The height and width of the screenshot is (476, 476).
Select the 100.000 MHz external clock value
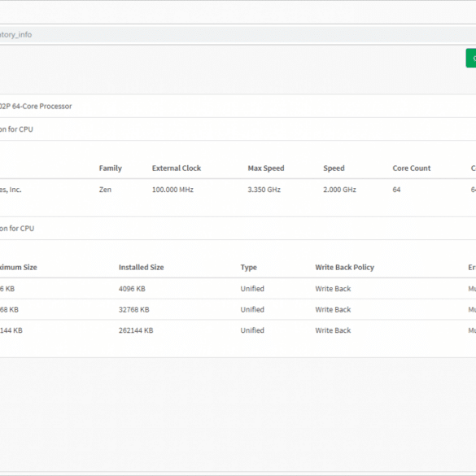click(x=172, y=190)
